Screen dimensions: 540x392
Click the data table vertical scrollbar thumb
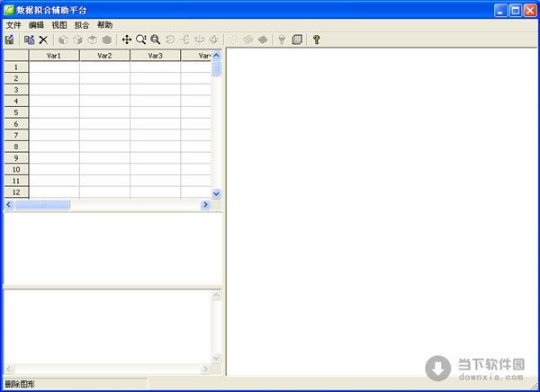[216, 69]
